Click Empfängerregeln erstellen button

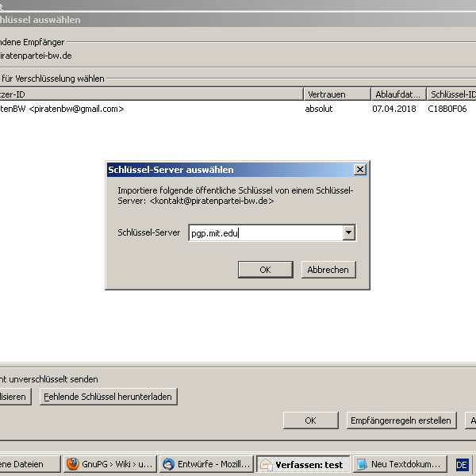(x=401, y=420)
